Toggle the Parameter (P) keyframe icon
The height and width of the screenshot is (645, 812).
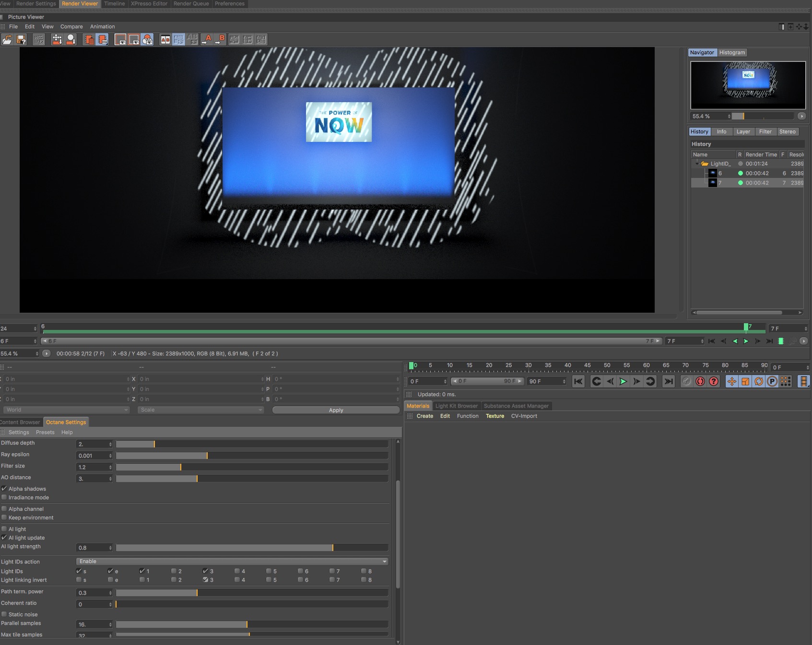point(772,381)
